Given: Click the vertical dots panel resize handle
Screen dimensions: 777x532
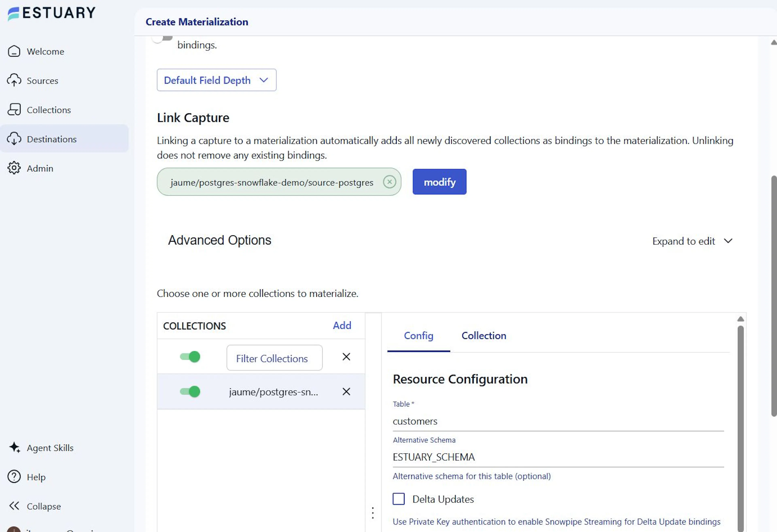Looking at the screenshot, I should click(x=373, y=513).
